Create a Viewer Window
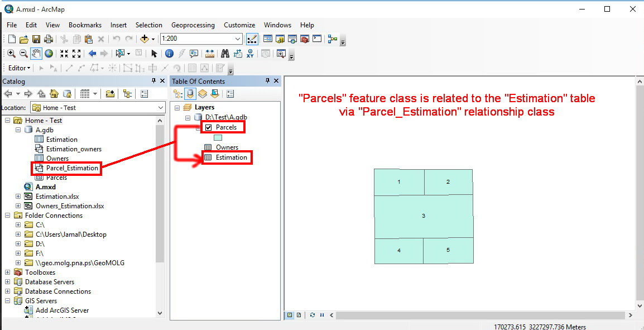 click(x=281, y=54)
